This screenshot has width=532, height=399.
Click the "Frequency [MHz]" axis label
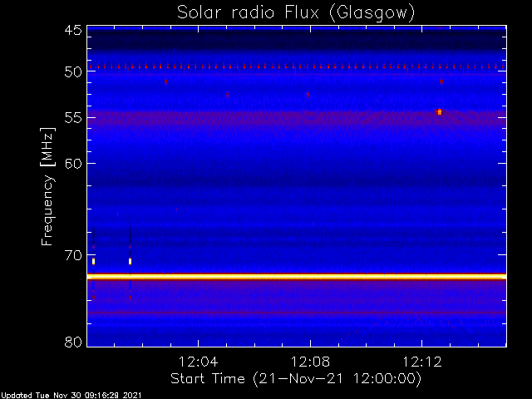pyautogui.click(x=47, y=186)
